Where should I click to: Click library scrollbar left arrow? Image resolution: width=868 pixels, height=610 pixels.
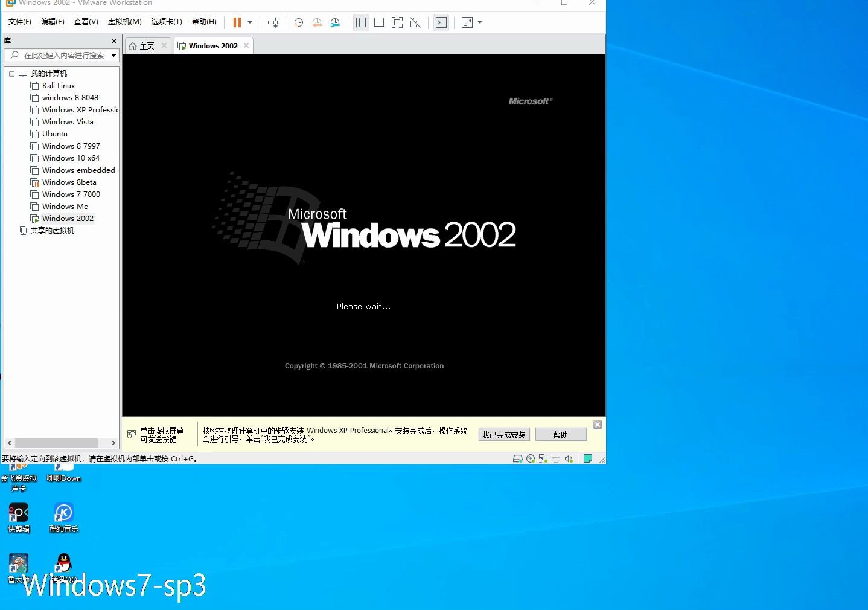(x=10, y=443)
